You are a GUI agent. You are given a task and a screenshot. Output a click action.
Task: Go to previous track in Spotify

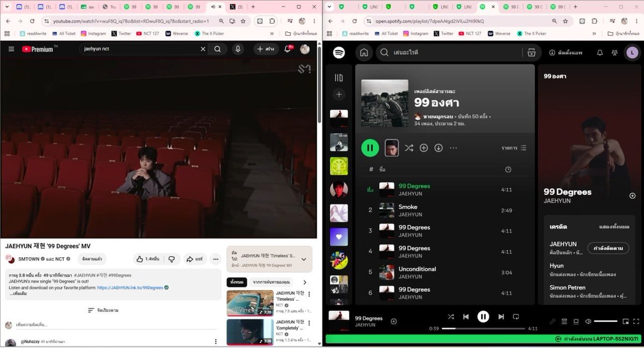pos(466,317)
